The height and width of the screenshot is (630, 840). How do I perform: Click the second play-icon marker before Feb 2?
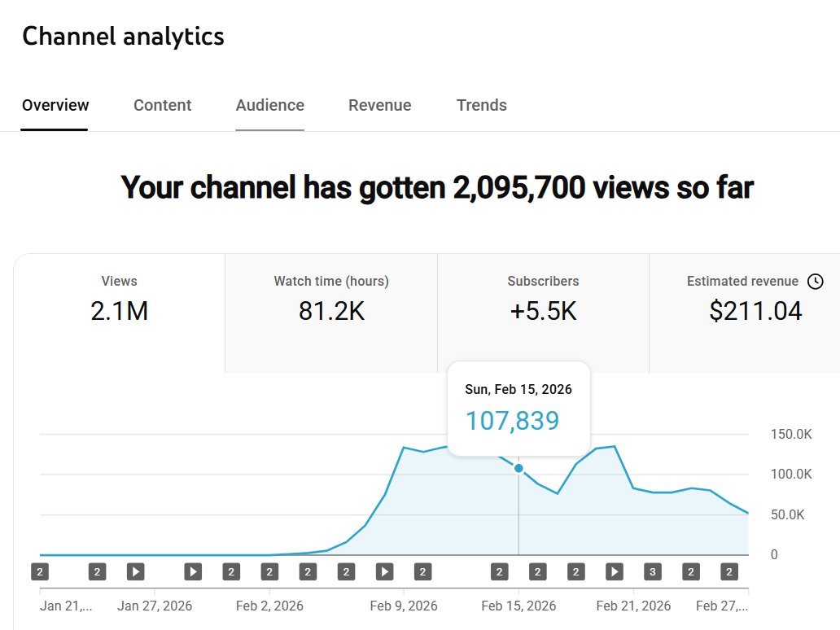(x=193, y=571)
